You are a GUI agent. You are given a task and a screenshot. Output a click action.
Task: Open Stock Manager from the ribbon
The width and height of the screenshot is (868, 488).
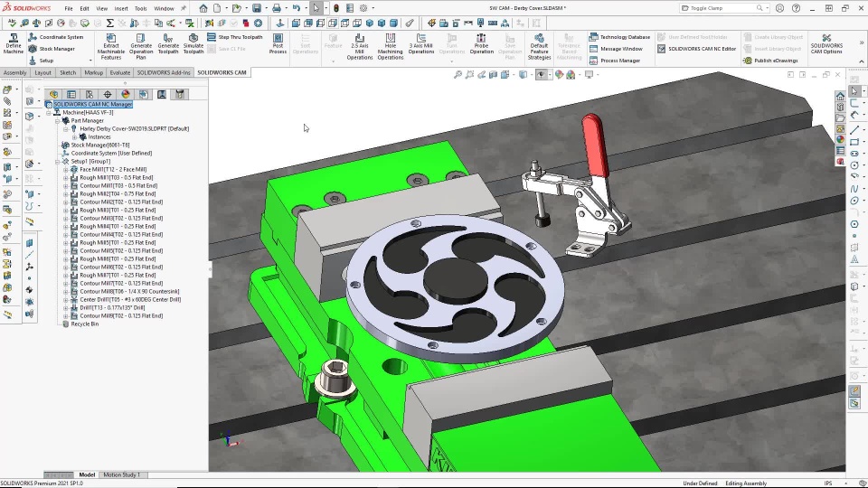52,49
